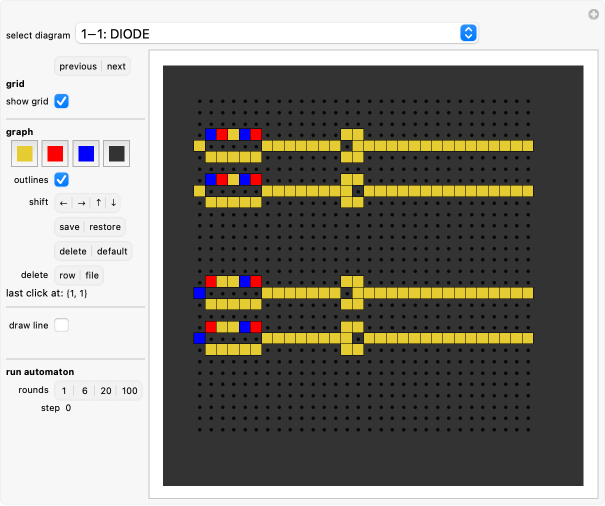Viewport: 605px width, 506px height.
Task: Click the shift right arrow
Action: point(81,202)
